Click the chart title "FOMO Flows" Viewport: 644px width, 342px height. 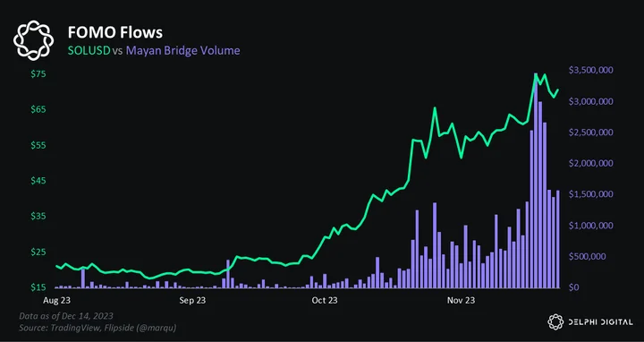pos(115,32)
